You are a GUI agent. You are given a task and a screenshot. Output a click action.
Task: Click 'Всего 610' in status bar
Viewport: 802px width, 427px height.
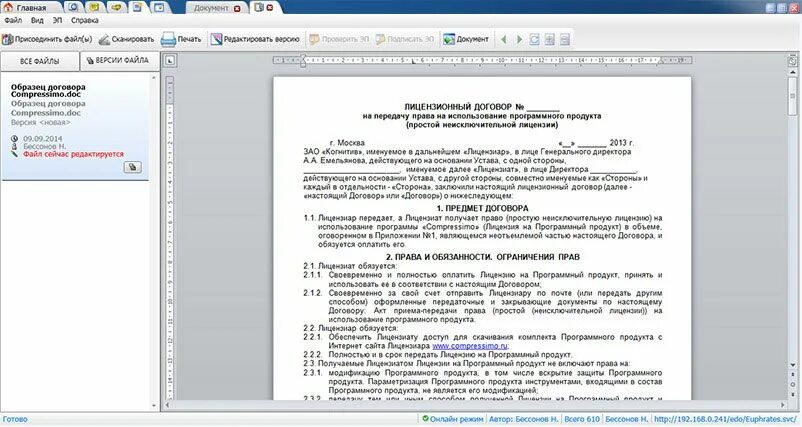(x=582, y=419)
